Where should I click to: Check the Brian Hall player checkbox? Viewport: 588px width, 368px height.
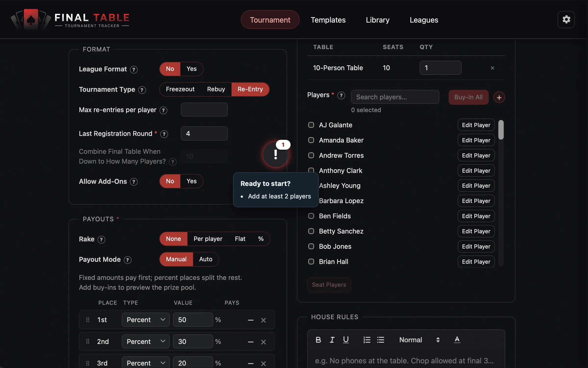tap(311, 262)
